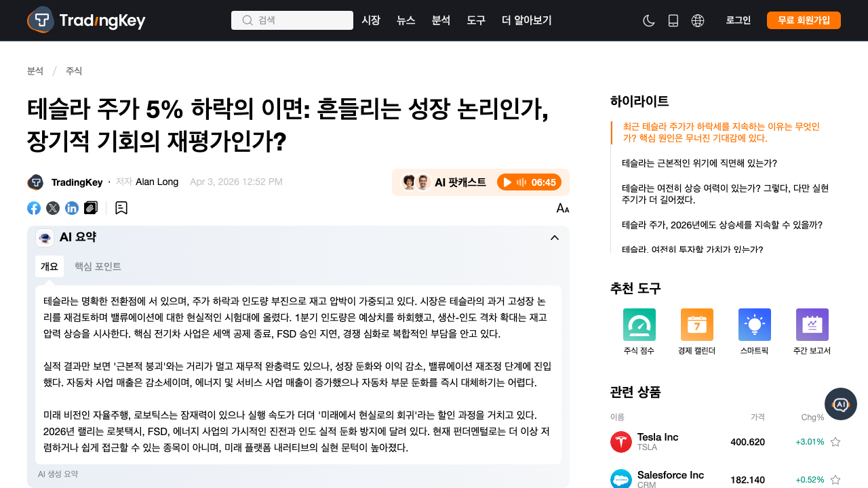Sort related products by 가격 column
This screenshot has width=868, height=488.
pos(757,417)
